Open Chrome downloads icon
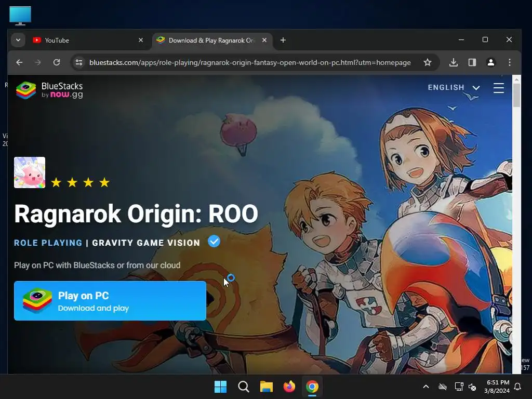The width and height of the screenshot is (532, 399). (x=453, y=62)
